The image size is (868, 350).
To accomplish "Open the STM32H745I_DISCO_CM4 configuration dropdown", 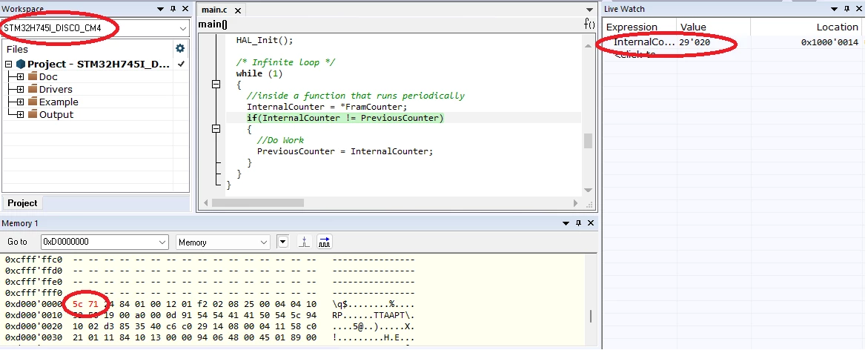I will (95, 28).
